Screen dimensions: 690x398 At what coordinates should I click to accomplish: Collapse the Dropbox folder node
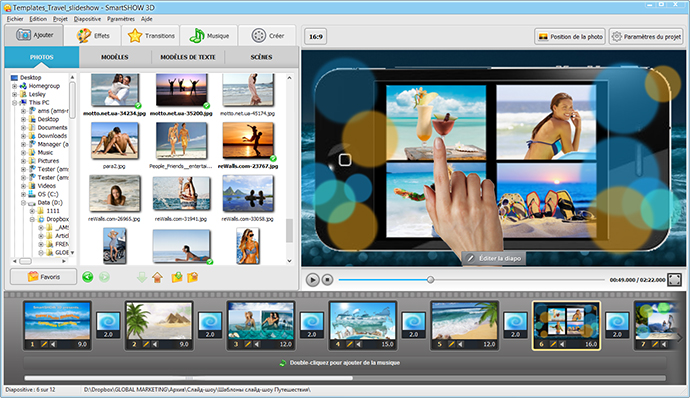(x=32, y=219)
